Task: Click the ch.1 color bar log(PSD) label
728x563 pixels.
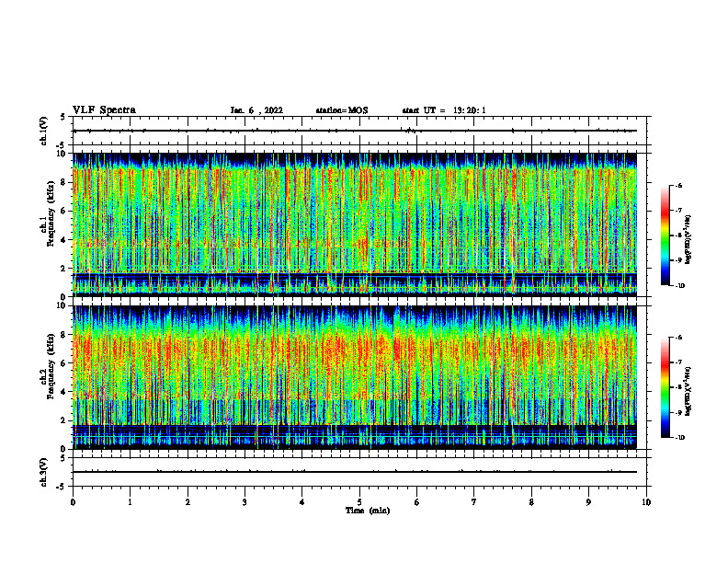Action: pos(688,240)
